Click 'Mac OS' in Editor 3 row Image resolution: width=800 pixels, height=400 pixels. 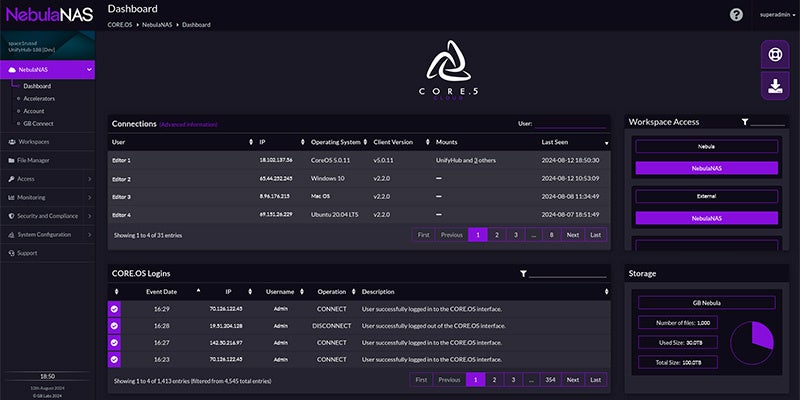coord(321,196)
